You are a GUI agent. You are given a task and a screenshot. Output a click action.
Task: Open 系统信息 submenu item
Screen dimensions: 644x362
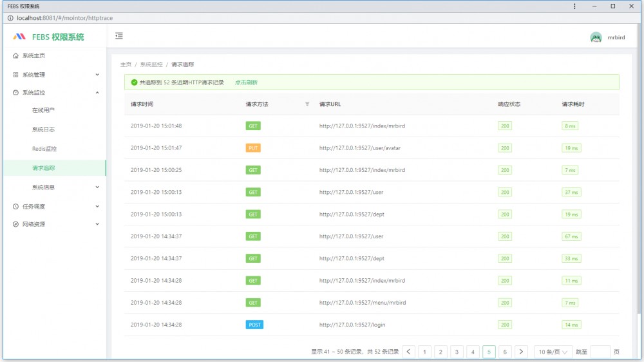pos(55,187)
